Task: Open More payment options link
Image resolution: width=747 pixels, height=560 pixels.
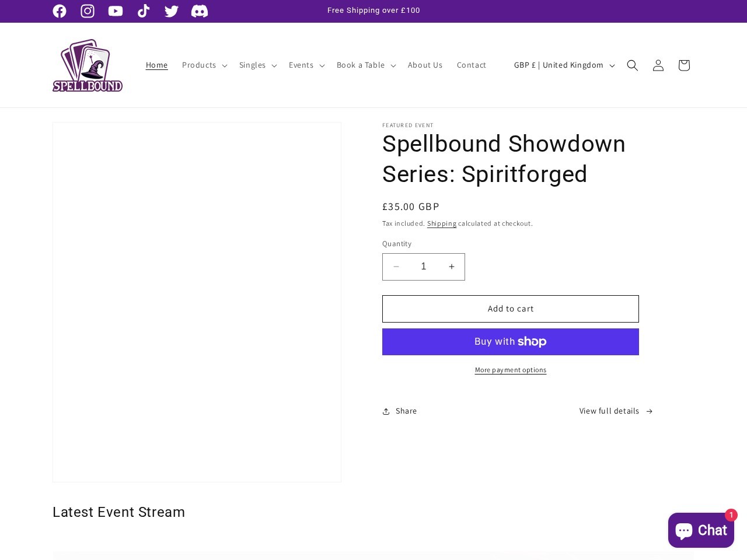Action: 511,370
